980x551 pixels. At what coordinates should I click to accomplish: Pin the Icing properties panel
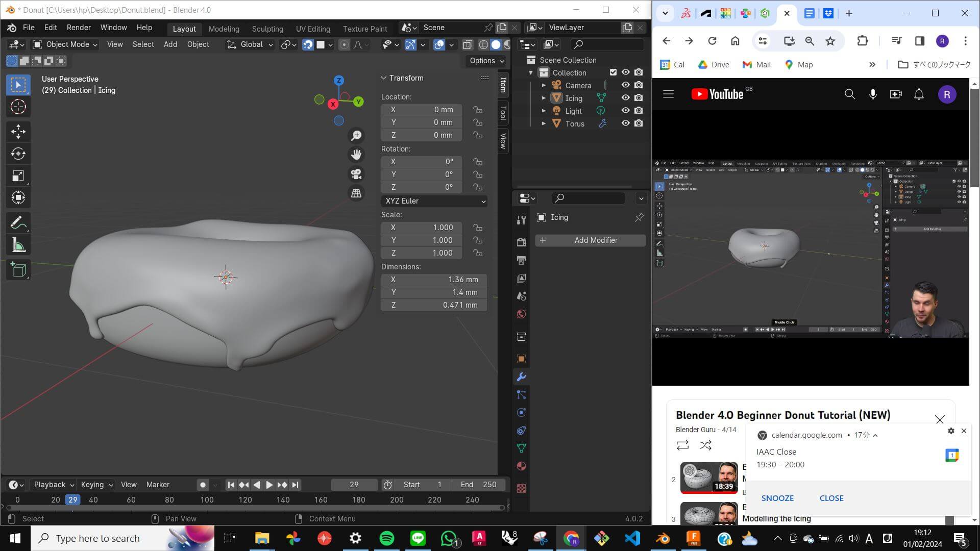[x=639, y=217]
